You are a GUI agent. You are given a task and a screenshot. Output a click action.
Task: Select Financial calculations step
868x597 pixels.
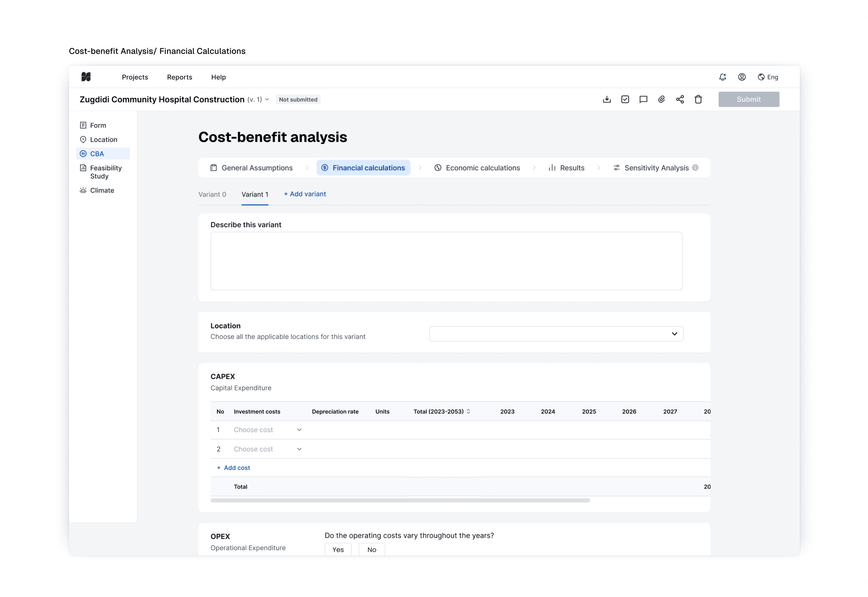point(363,168)
